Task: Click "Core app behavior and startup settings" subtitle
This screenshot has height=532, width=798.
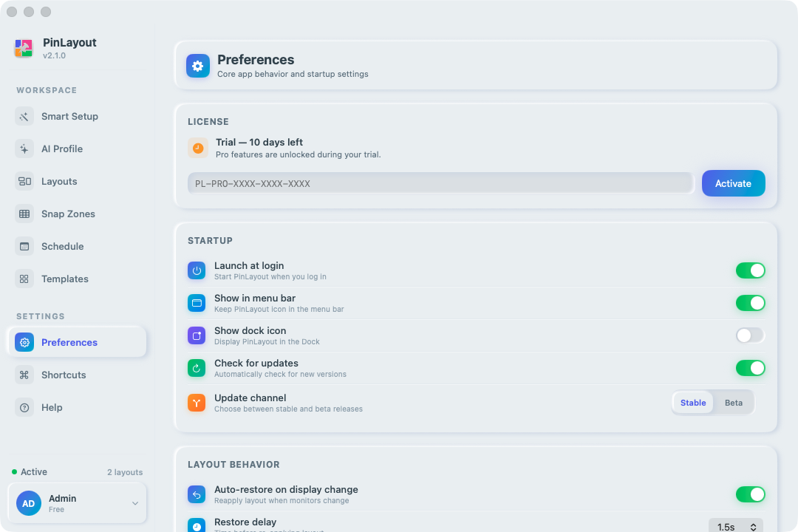Action: [x=293, y=75]
